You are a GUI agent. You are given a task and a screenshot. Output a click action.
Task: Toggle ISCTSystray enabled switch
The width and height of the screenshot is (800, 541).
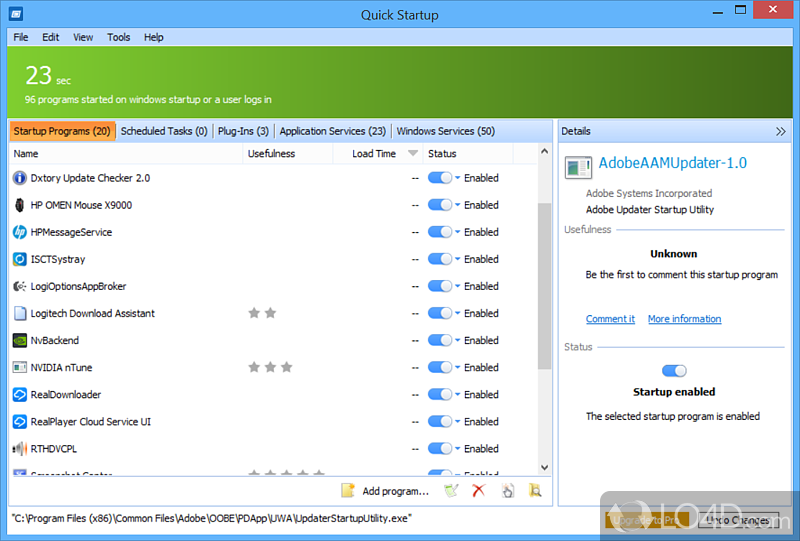click(x=440, y=259)
